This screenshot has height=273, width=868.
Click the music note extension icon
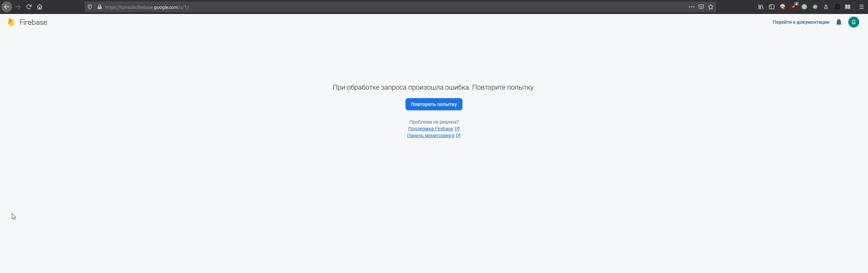837,7
